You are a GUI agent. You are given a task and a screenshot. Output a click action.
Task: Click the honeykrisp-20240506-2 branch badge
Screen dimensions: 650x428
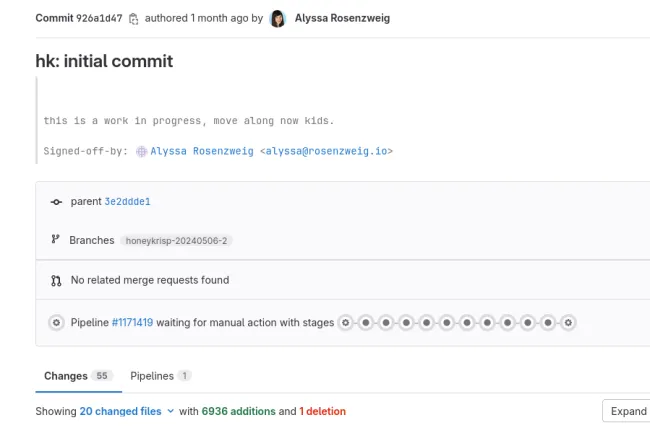point(176,241)
